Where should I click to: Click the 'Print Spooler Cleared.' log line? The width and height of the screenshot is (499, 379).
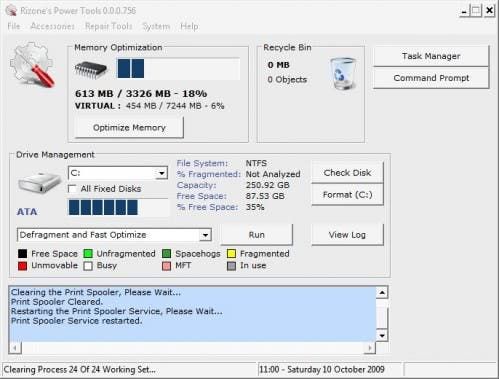[57, 302]
